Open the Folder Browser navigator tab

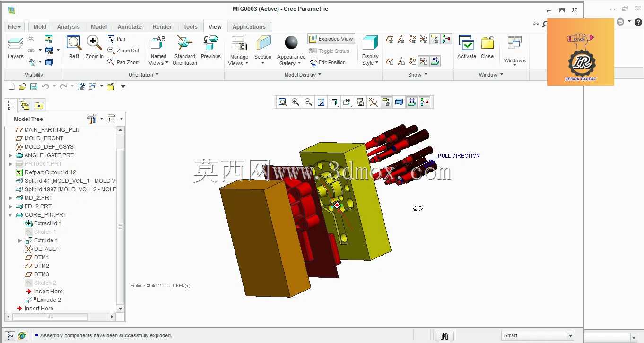click(x=25, y=105)
